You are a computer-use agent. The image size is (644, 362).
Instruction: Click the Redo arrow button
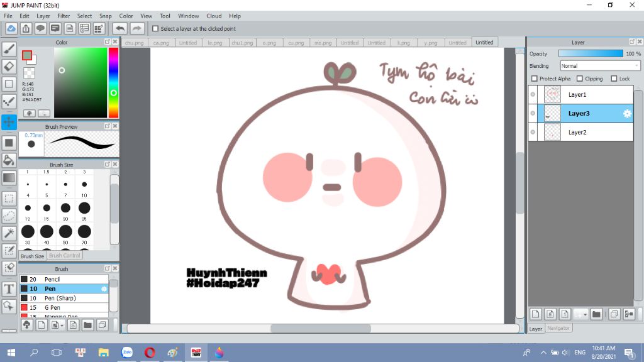[x=137, y=28]
